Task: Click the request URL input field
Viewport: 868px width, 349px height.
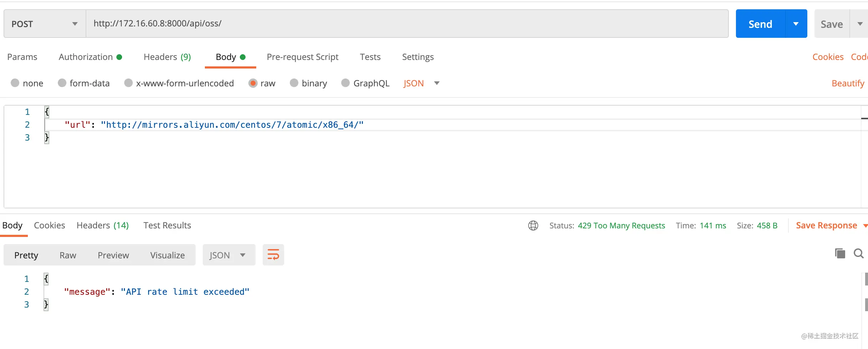Action: 407,24
